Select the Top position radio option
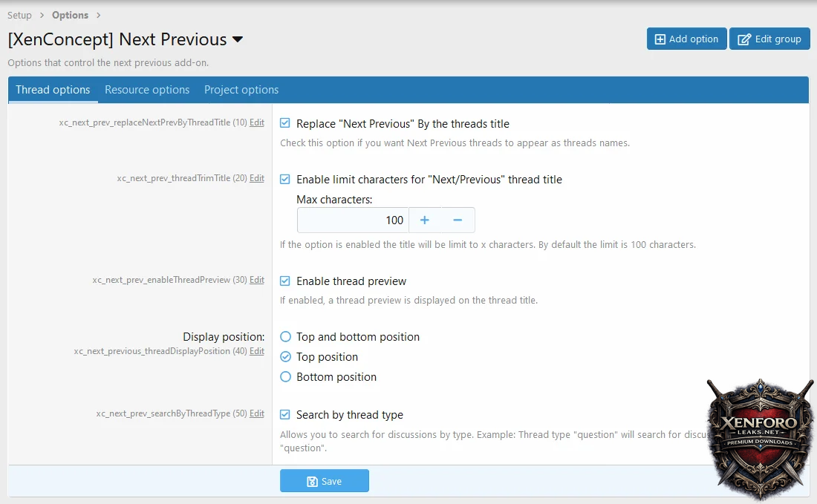The width and height of the screenshot is (817, 504). click(x=285, y=357)
